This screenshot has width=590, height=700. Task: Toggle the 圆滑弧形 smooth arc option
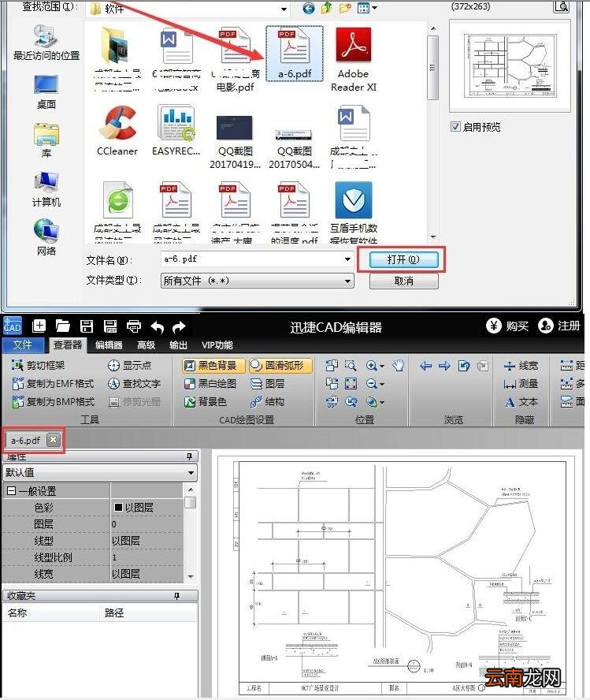(280, 366)
